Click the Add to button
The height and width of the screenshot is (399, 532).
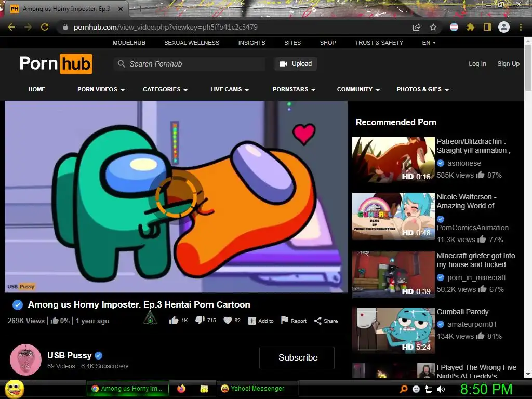[261, 321]
